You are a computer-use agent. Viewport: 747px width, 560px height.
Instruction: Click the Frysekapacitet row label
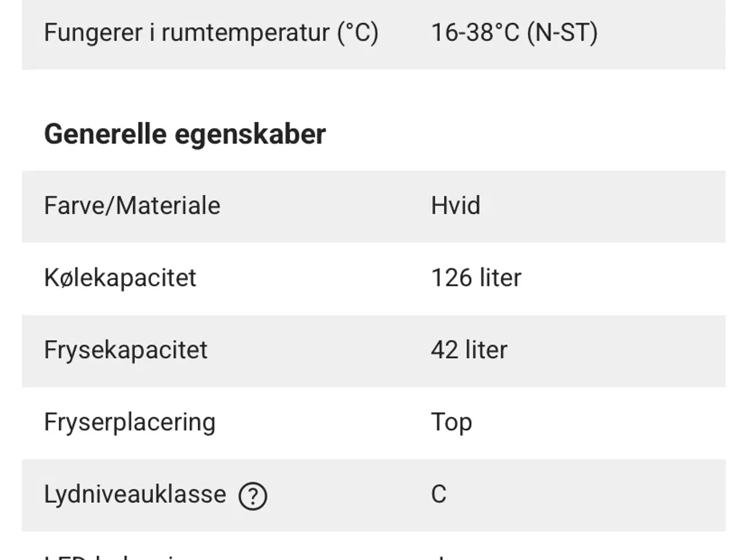click(126, 351)
